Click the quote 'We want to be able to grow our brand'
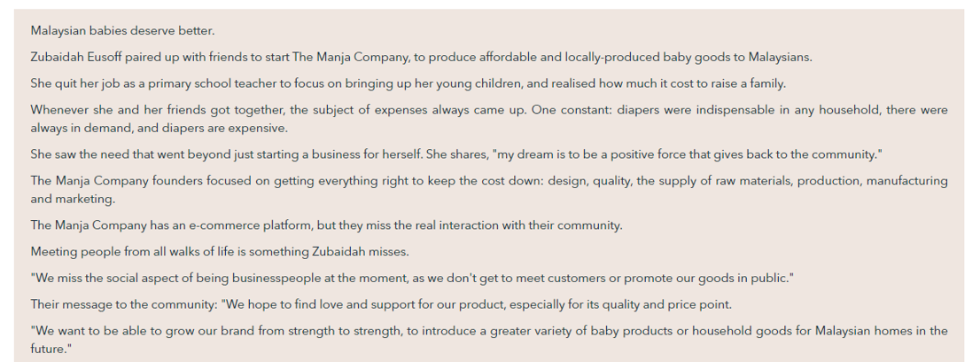Image resolution: width=980 pixels, height=362 pixels. pyautogui.click(x=489, y=340)
